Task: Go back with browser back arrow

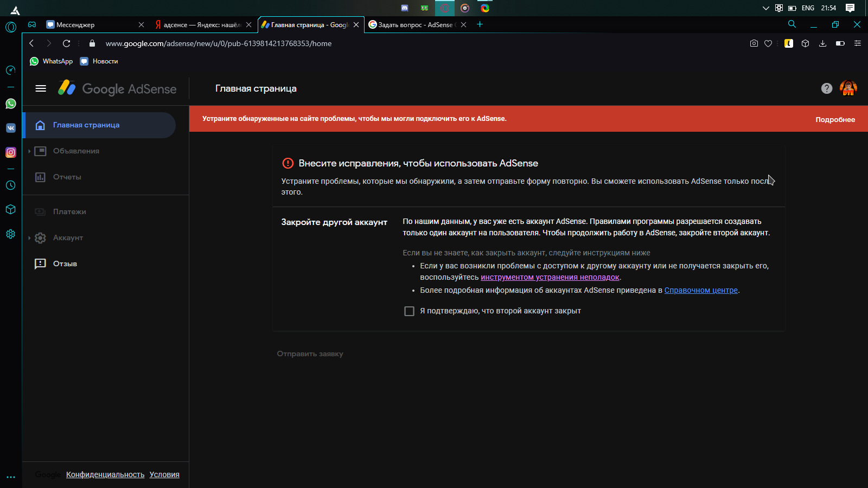Action: pyautogui.click(x=31, y=43)
